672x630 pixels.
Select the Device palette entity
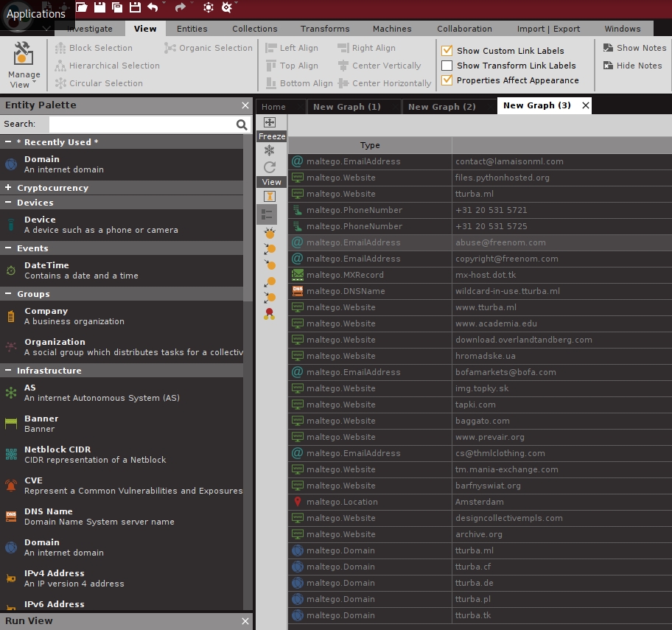click(122, 225)
